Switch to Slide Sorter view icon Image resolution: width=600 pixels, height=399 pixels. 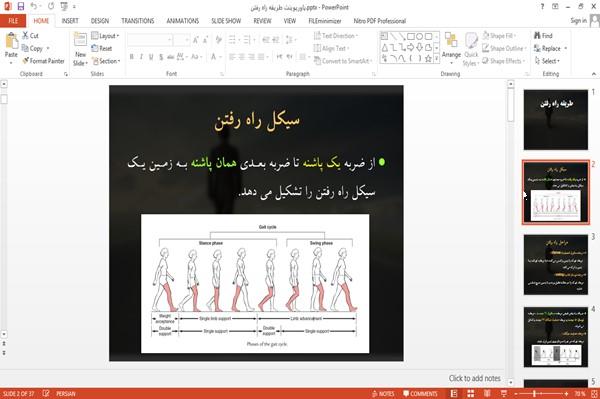(471, 393)
